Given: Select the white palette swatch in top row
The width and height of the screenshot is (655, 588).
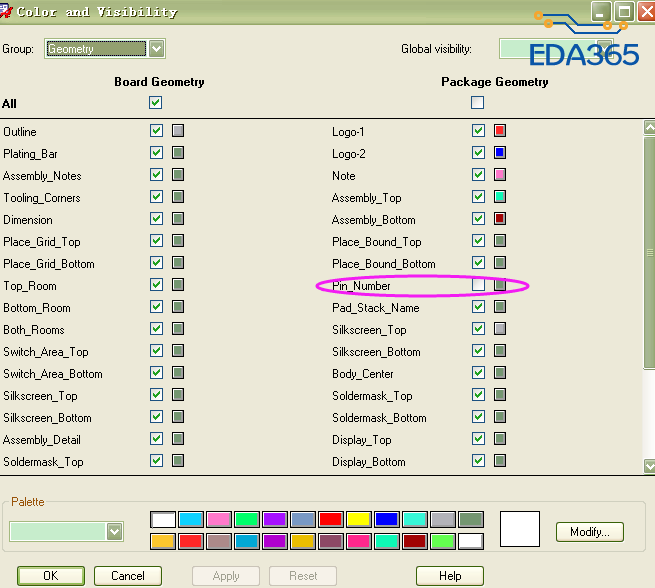Looking at the screenshot, I should click(x=163, y=520).
